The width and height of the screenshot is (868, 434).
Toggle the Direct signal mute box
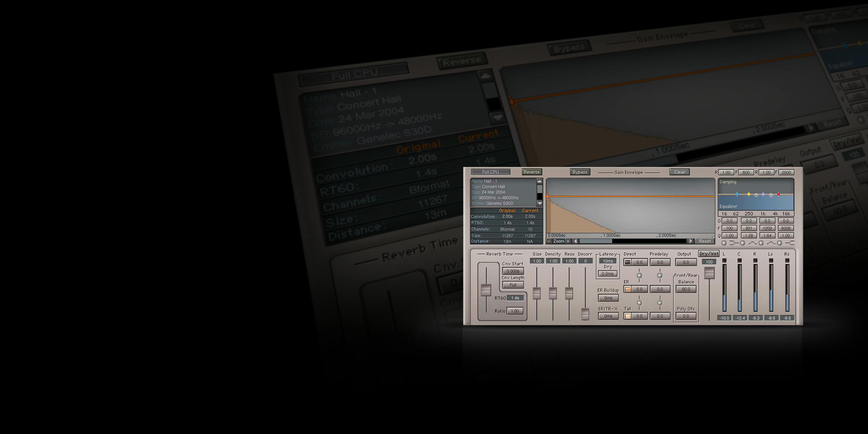[627, 262]
